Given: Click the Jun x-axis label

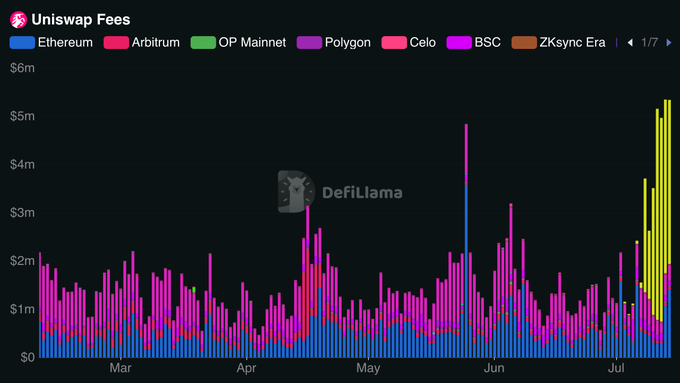Looking at the screenshot, I should click(x=494, y=368).
